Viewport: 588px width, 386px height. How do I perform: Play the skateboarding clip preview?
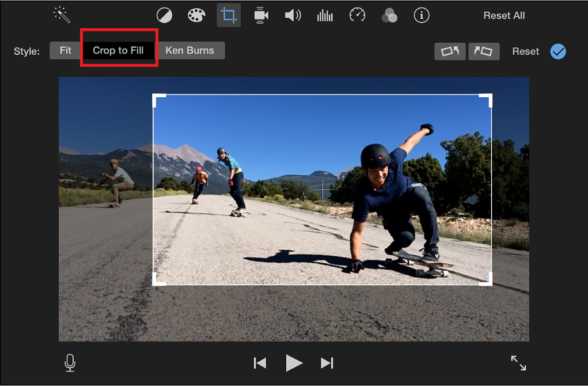click(294, 363)
